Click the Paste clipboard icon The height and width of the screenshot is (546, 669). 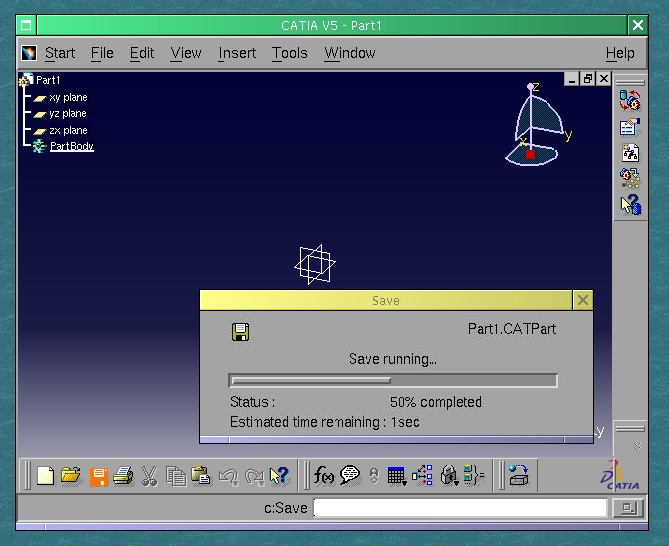click(x=201, y=476)
